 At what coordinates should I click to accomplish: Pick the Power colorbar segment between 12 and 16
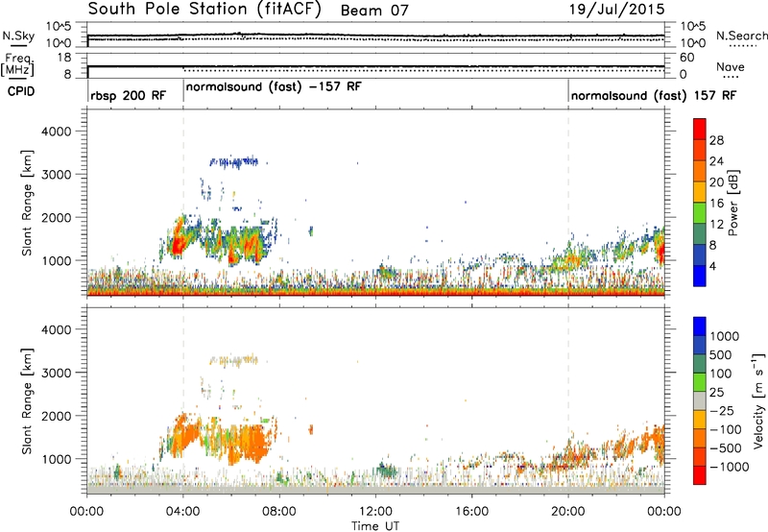pyautogui.click(x=700, y=213)
